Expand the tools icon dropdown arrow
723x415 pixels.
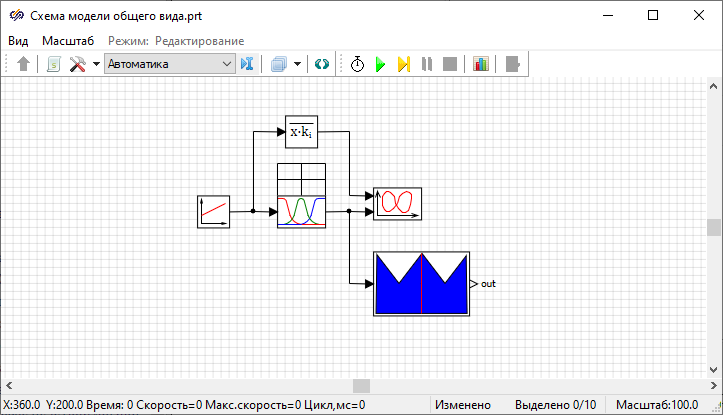96,64
